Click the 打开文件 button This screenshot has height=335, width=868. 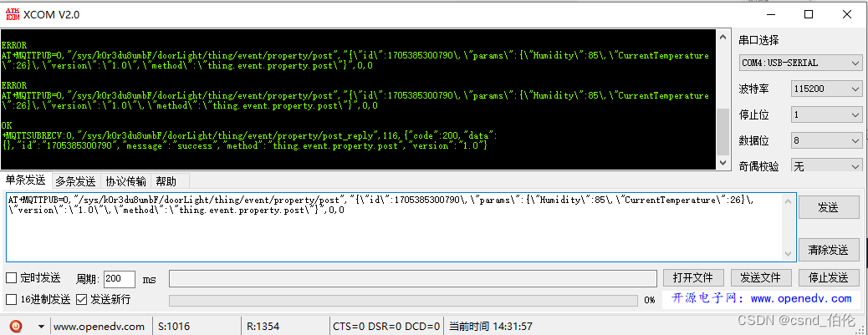(693, 277)
